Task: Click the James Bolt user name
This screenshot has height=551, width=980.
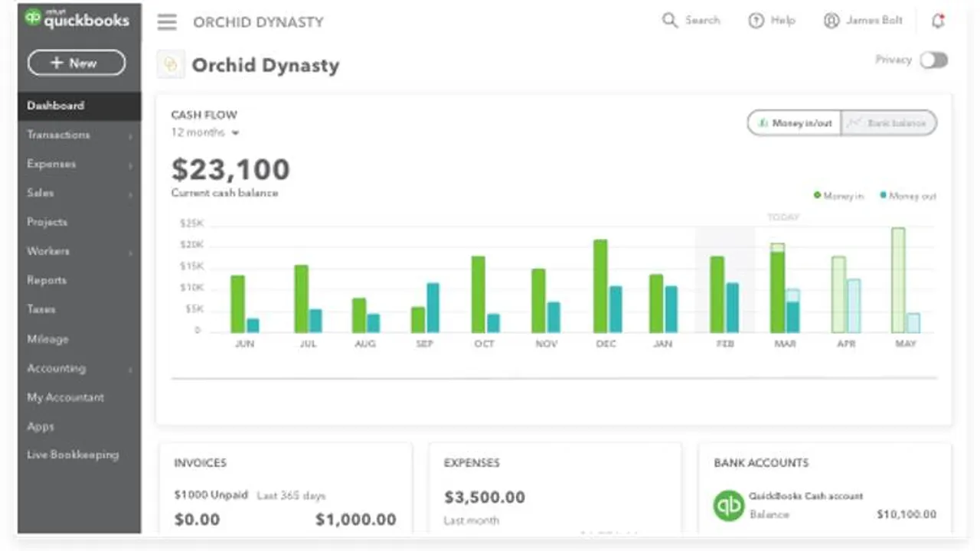Action: 874,21
